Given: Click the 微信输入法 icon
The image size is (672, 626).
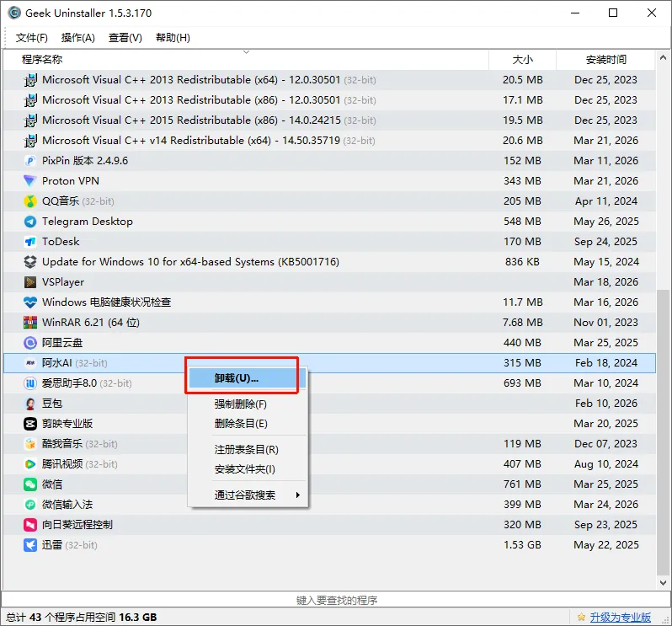Looking at the screenshot, I should pos(30,504).
